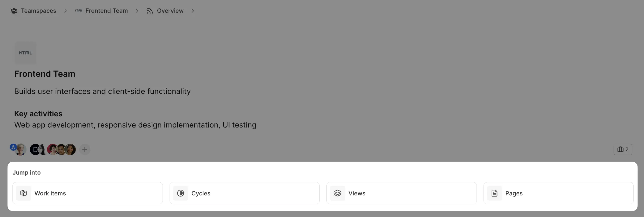Expand the chevron after Teamspaces breadcrumb
644x217 pixels.
coord(65,11)
